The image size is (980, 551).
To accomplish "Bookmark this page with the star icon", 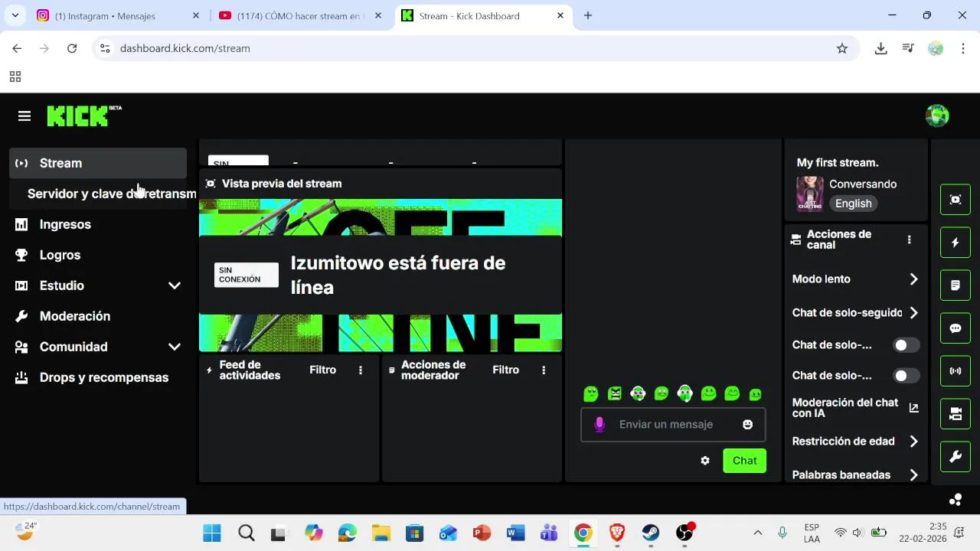I will click(842, 48).
